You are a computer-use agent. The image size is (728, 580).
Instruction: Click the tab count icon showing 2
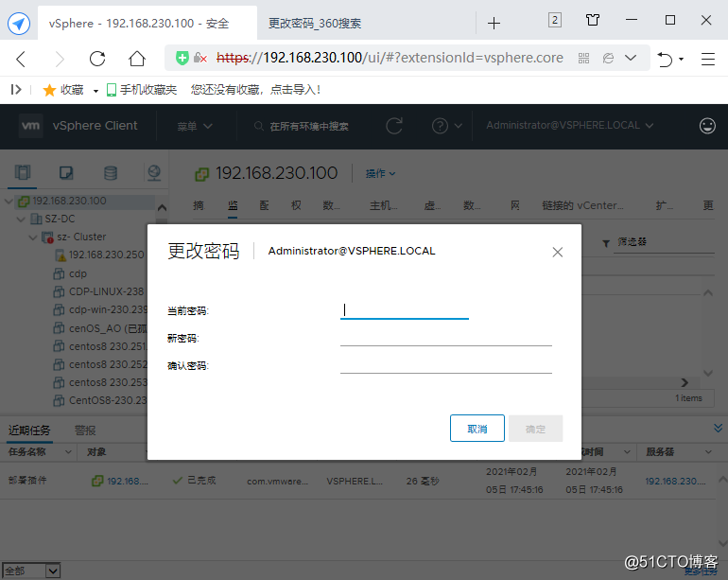[x=555, y=20]
